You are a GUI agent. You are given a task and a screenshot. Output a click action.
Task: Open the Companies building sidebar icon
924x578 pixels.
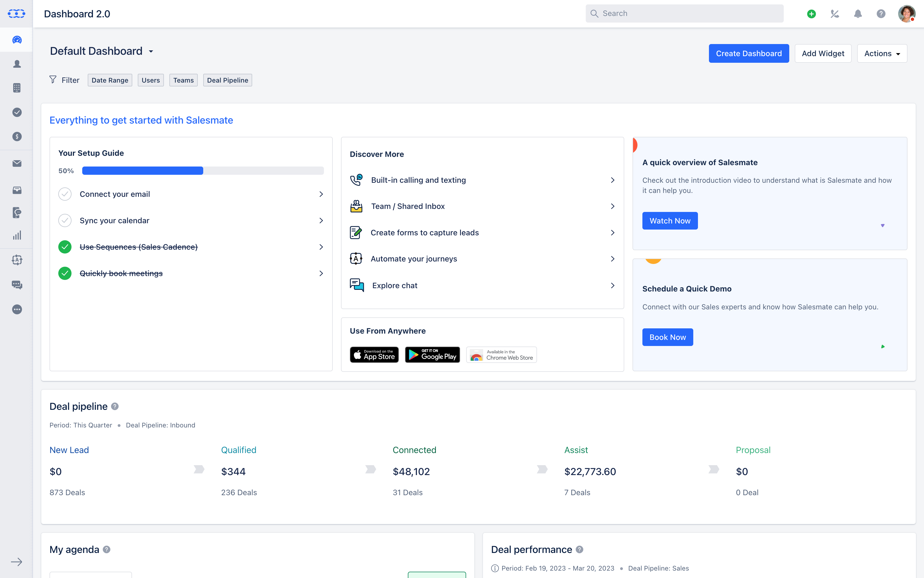click(x=17, y=88)
